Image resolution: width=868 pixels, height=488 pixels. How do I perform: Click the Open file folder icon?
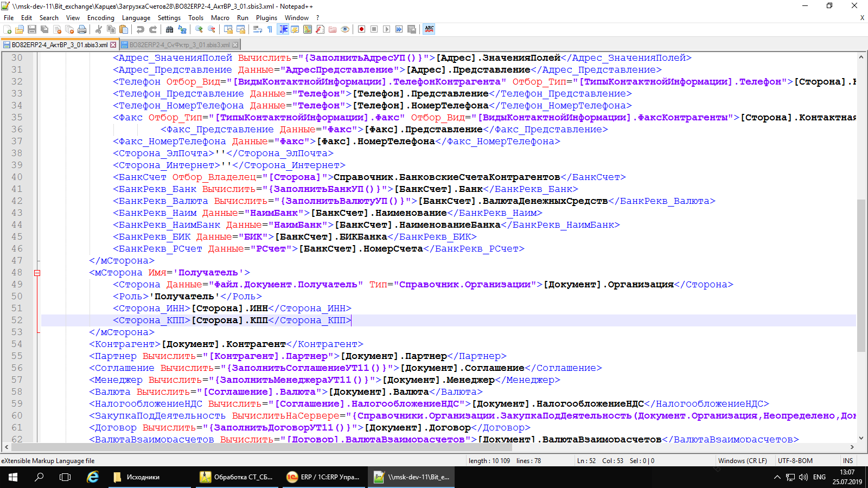[20, 29]
